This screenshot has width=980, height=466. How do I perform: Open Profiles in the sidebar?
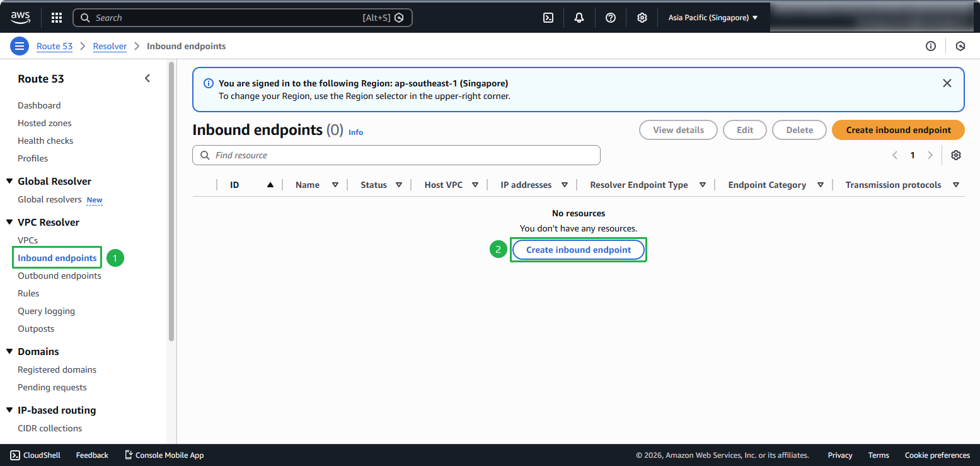tap(33, 158)
